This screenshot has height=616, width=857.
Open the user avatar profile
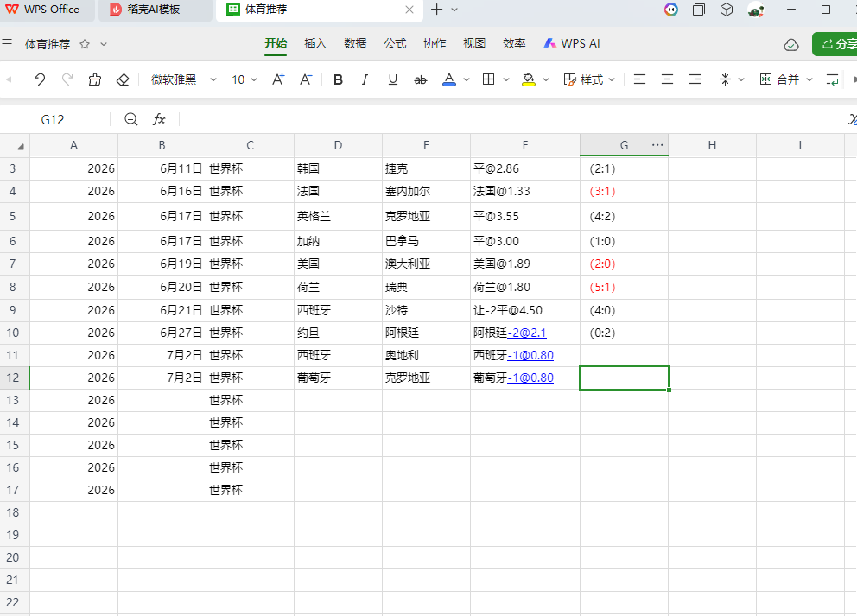click(756, 10)
